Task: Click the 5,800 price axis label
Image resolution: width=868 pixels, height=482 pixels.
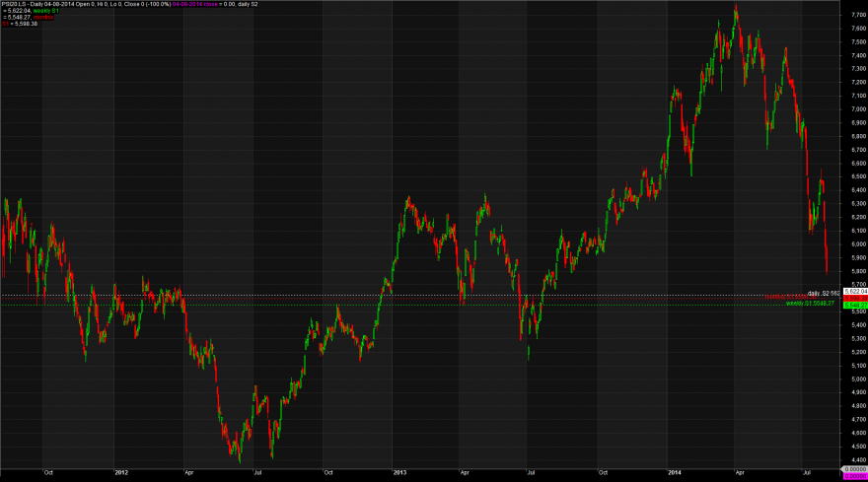Action: click(x=858, y=271)
